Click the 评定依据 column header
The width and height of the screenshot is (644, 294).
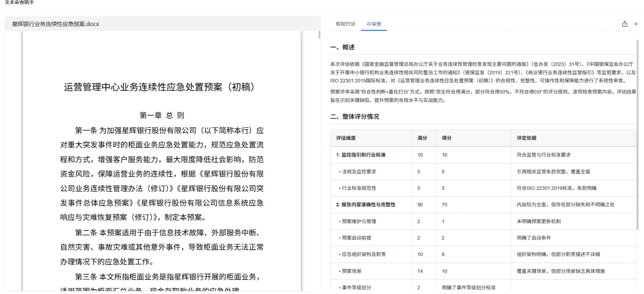(x=526, y=138)
